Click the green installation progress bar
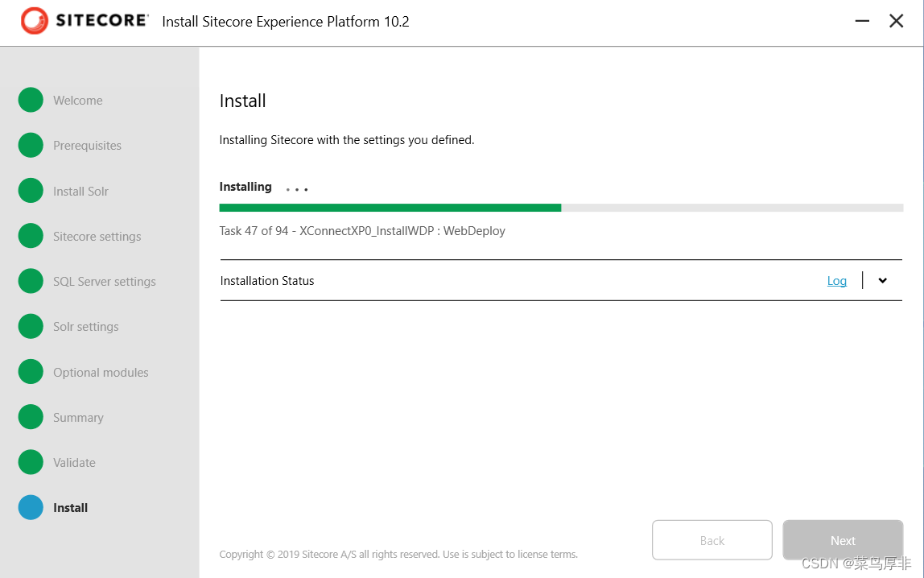This screenshot has height=578, width=924. coord(390,208)
